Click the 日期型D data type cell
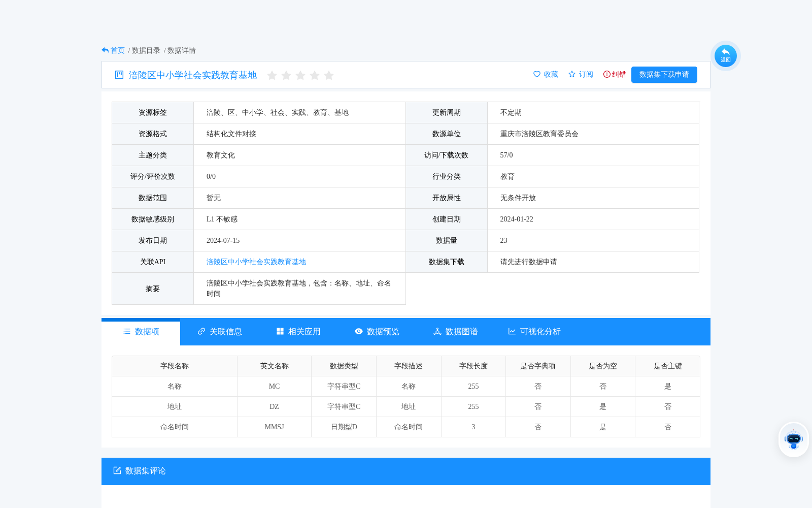The width and height of the screenshot is (812, 508). click(x=344, y=427)
